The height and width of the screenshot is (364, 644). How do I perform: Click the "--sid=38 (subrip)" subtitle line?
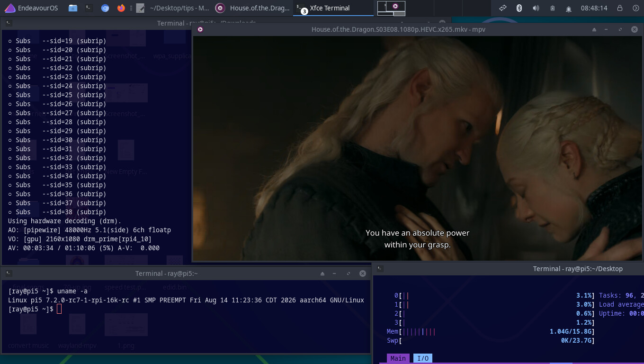(57, 212)
